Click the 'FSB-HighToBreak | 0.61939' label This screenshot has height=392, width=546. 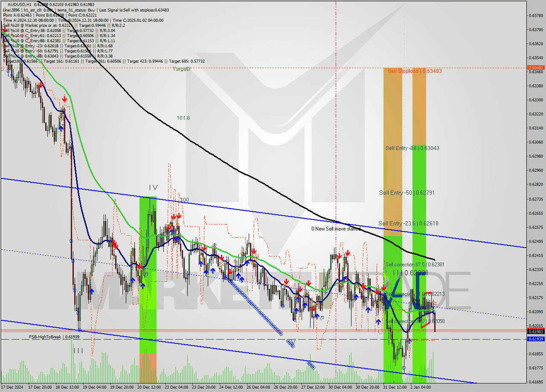[x=54, y=337]
